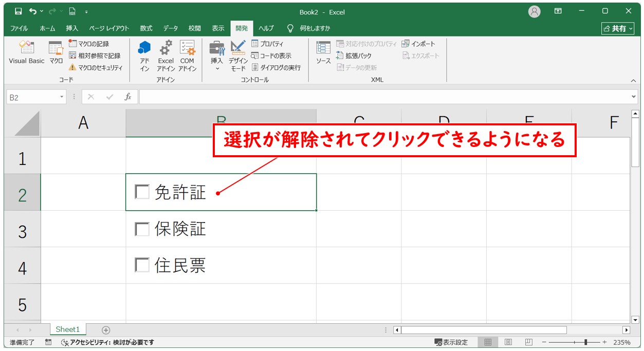
Task: Select the Sheet1 tab
Action: click(x=68, y=329)
